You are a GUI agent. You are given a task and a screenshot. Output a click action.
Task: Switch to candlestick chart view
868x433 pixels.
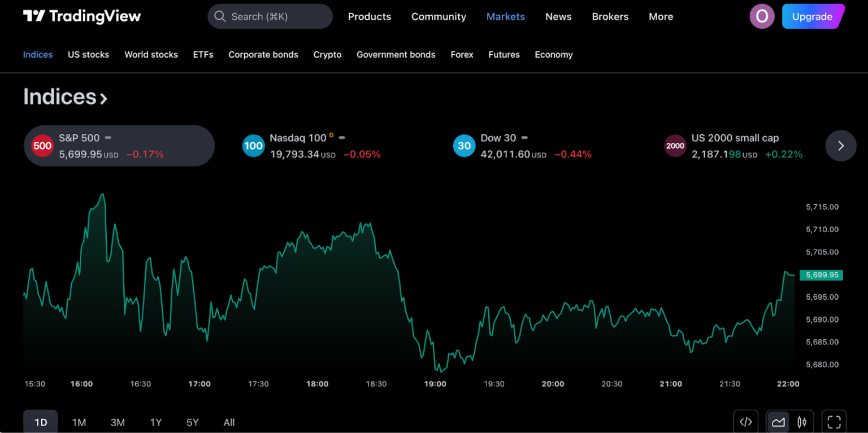click(x=801, y=422)
